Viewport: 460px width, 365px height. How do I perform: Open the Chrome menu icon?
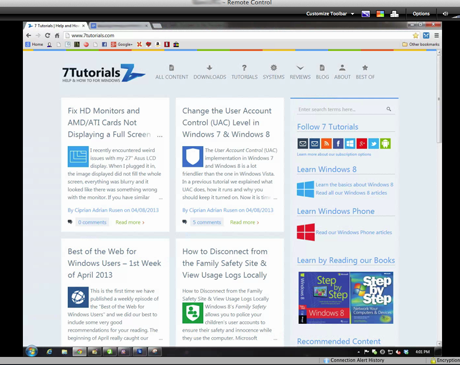click(436, 35)
